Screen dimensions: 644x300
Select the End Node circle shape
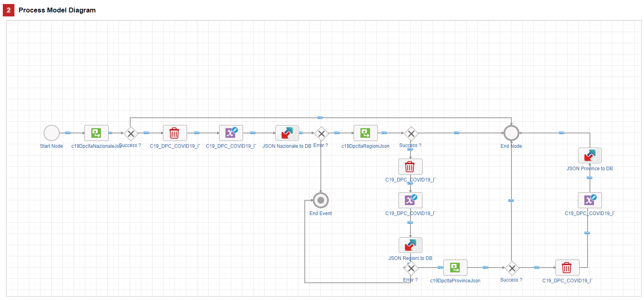pos(511,133)
